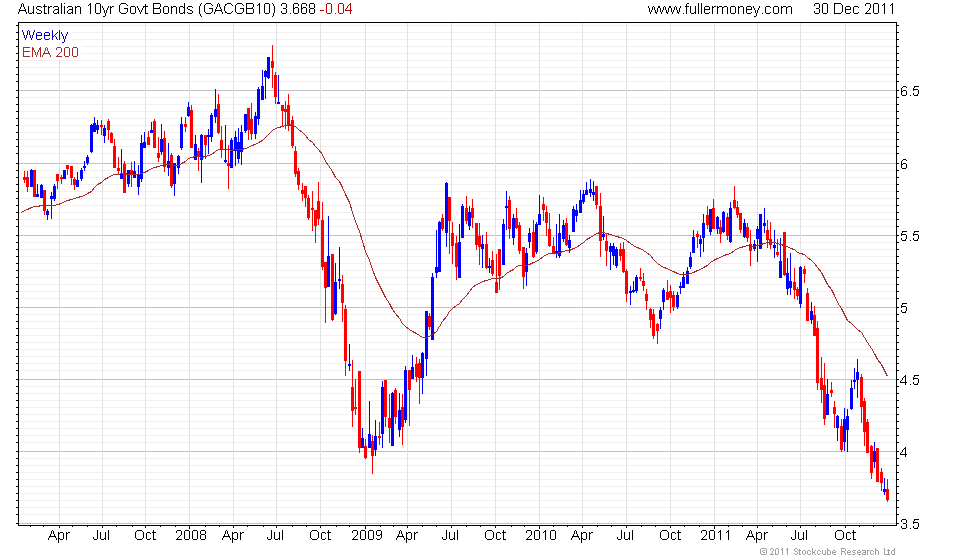
Task: Click the 2011 x-axis year label
Action: pyautogui.click(x=716, y=536)
